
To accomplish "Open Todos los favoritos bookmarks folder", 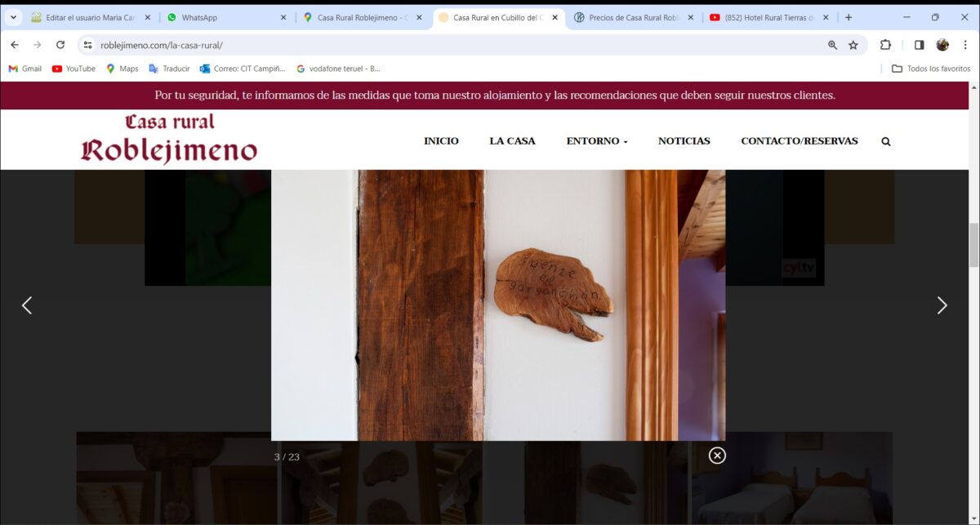I will tap(931, 69).
